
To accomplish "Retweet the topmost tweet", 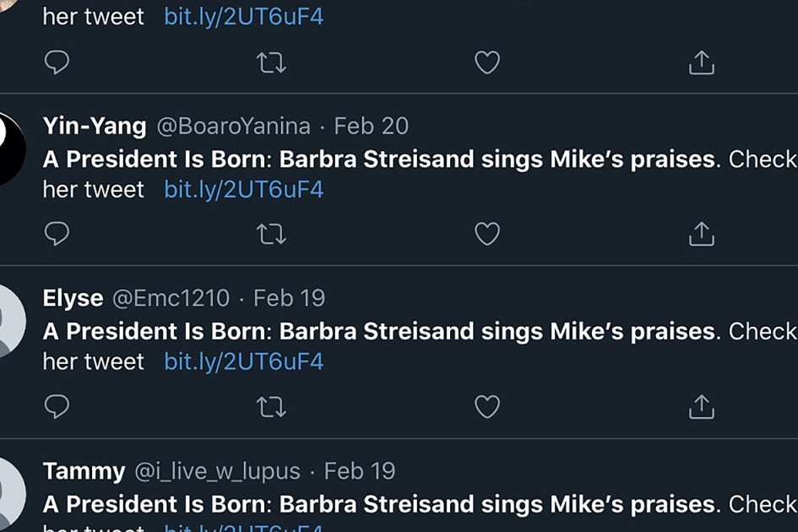I will click(x=271, y=62).
